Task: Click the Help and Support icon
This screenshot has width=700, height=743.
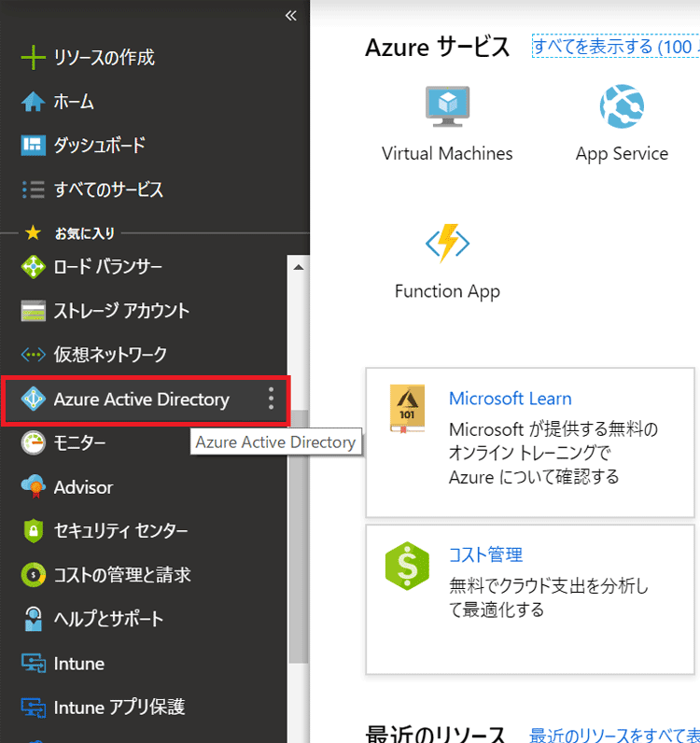Action: [x=34, y=619]
